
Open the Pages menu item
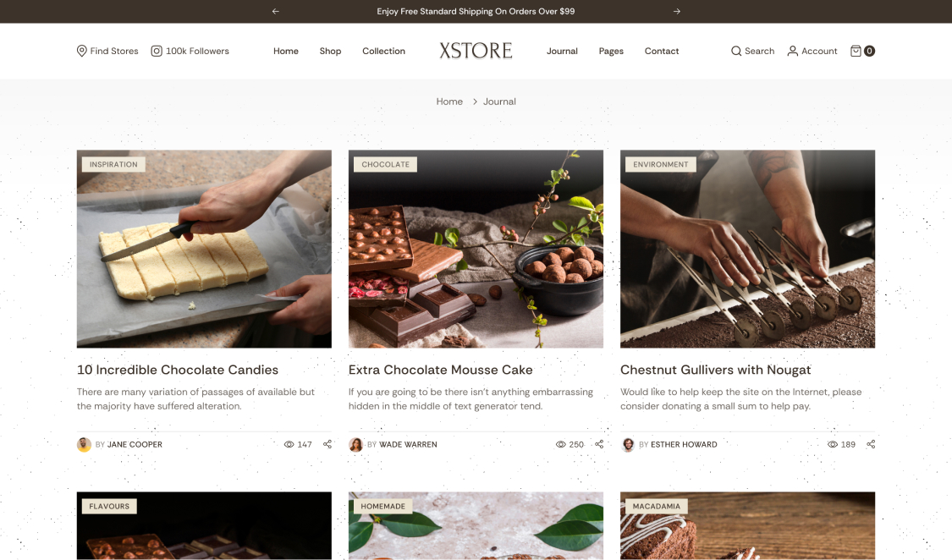point(611,51)
